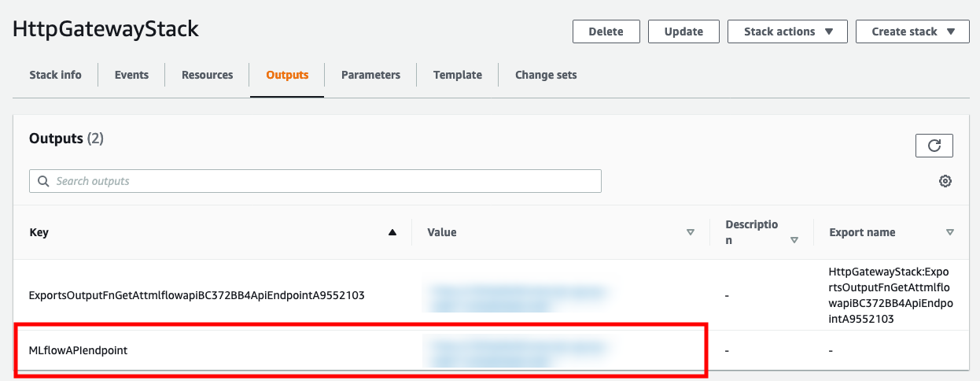The width and height of the screenshot is (980, 381).
Task: Sort by the Value column arrow
Action: pyautogui.click(x=691, y=232)
